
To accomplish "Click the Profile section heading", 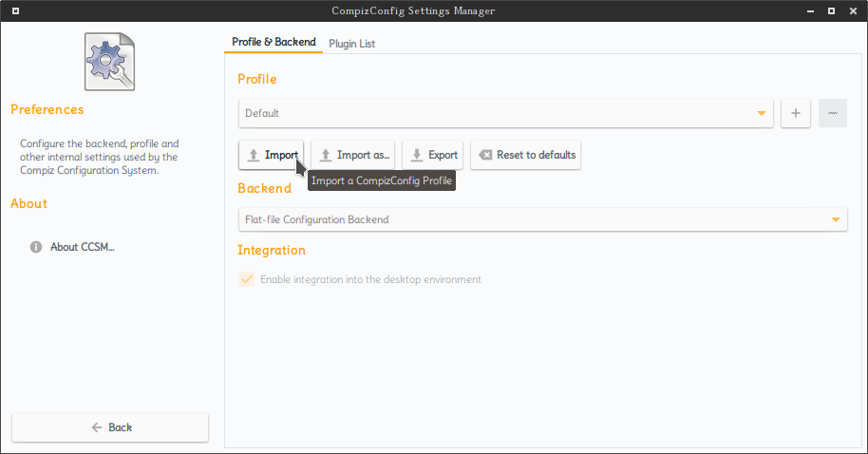I will (256, 79).
